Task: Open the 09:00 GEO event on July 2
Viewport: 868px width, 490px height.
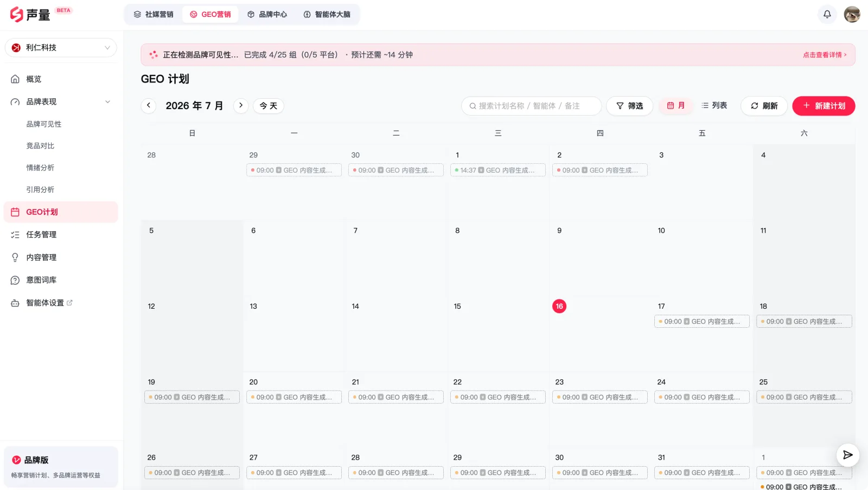Action: tap(600, 170)
